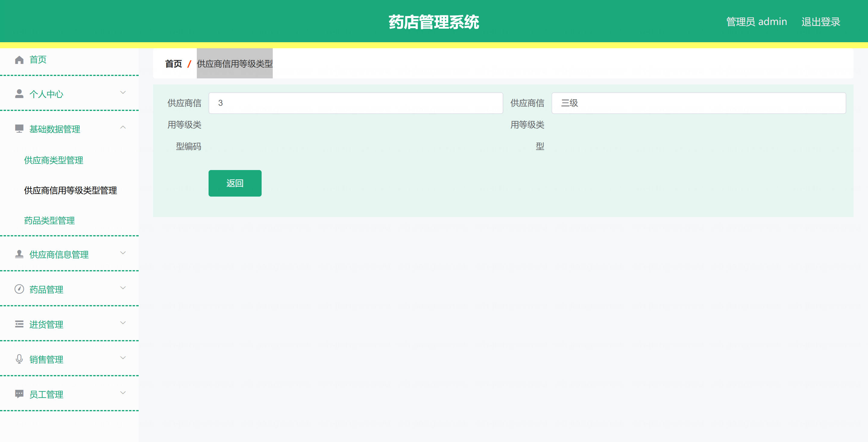Image resolution: width=868 pixels, height=442 pixels.
Task: Click the 药店管理系统 title
Action: [x=434, y=22]
